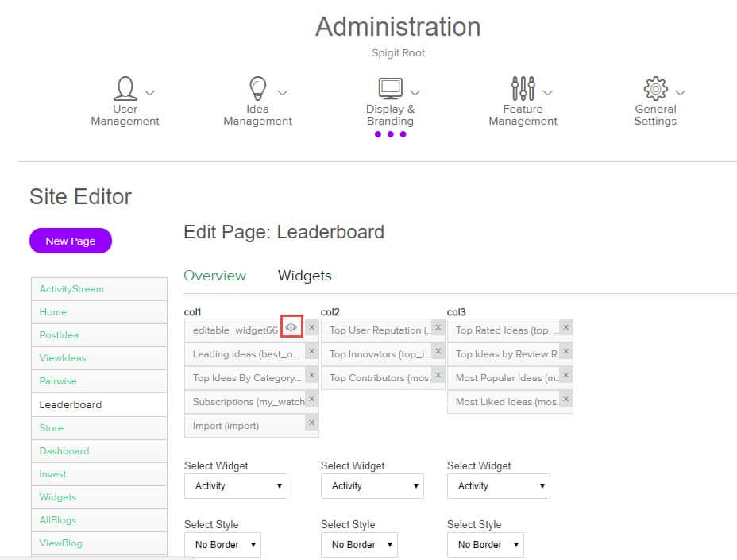
Task: Open col1 Select Widget dropdown
Action: pos(235,486)
